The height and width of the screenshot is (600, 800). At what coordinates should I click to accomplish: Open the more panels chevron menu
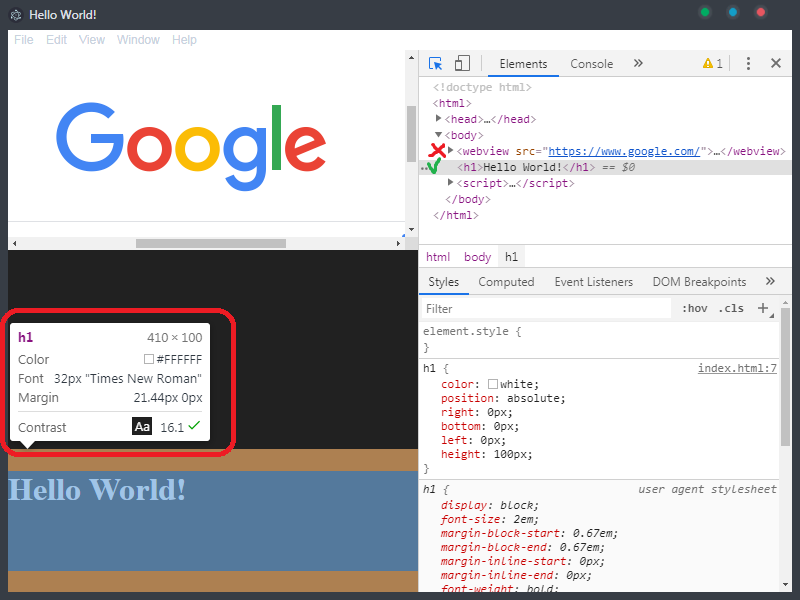click(639, 62)
